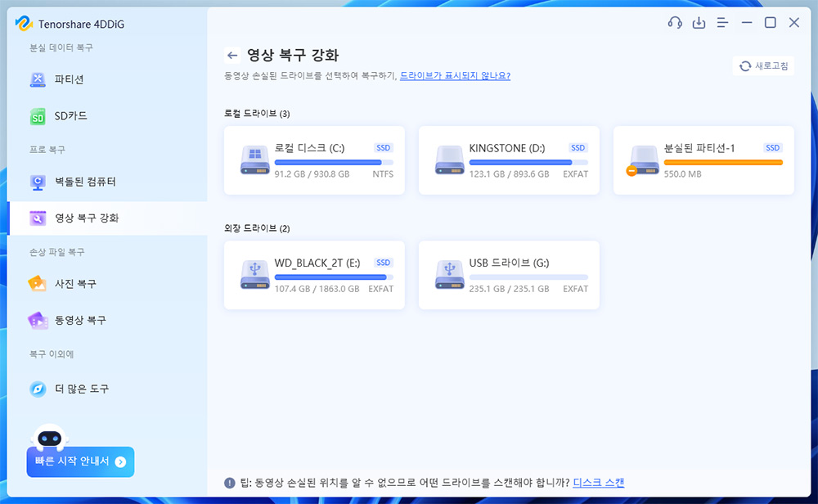Select the SD카드 sidebar icon

(38, 116)
